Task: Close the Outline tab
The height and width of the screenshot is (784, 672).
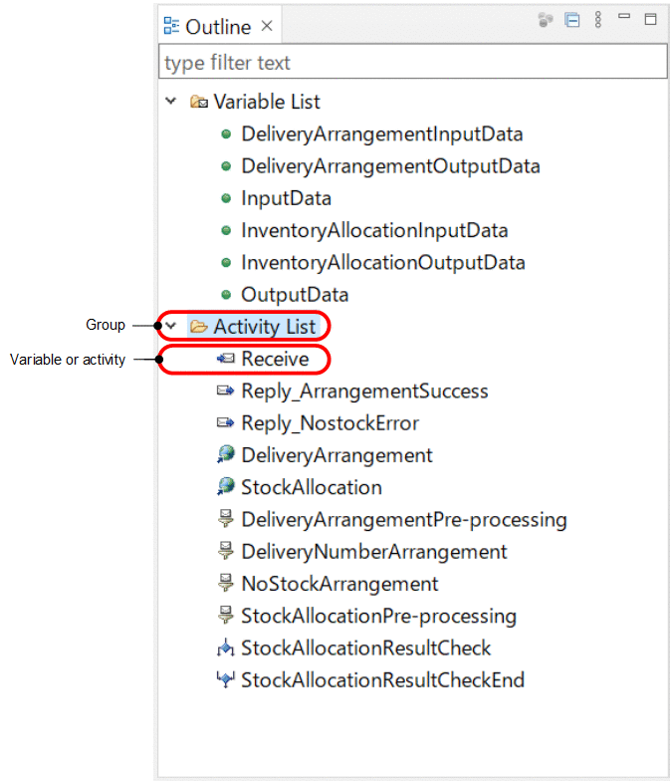Action: coord(267,26)
